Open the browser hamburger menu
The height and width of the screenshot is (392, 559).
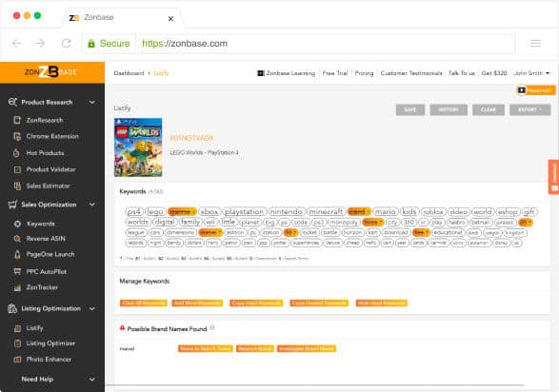pos(535,44)
